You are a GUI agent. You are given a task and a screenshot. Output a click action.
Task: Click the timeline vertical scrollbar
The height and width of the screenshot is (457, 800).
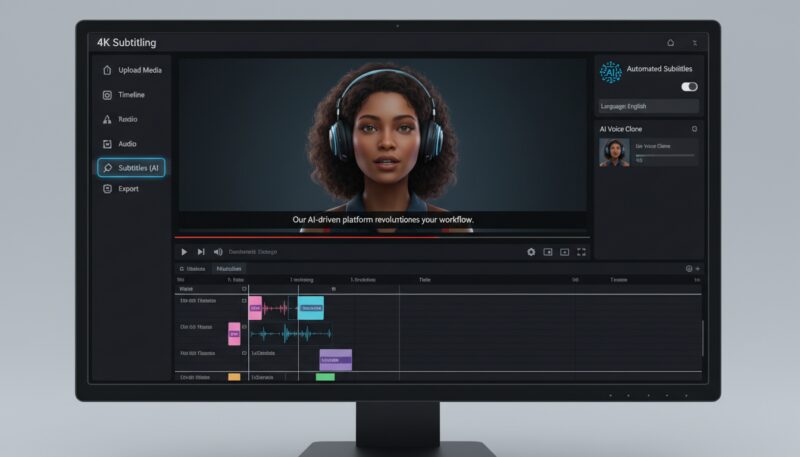click(703, 338)
